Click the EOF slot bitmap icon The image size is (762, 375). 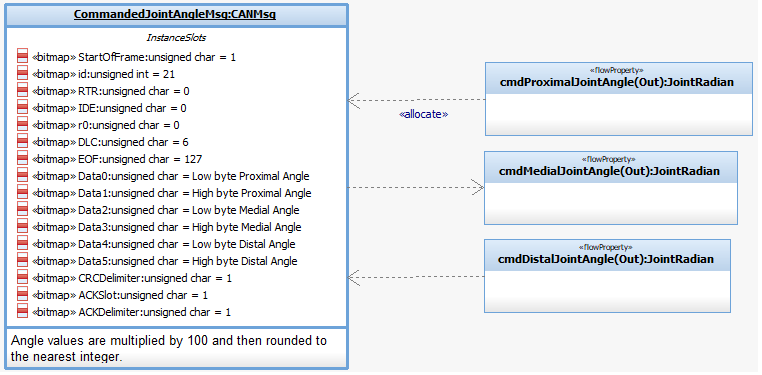[x=22, y=159]
